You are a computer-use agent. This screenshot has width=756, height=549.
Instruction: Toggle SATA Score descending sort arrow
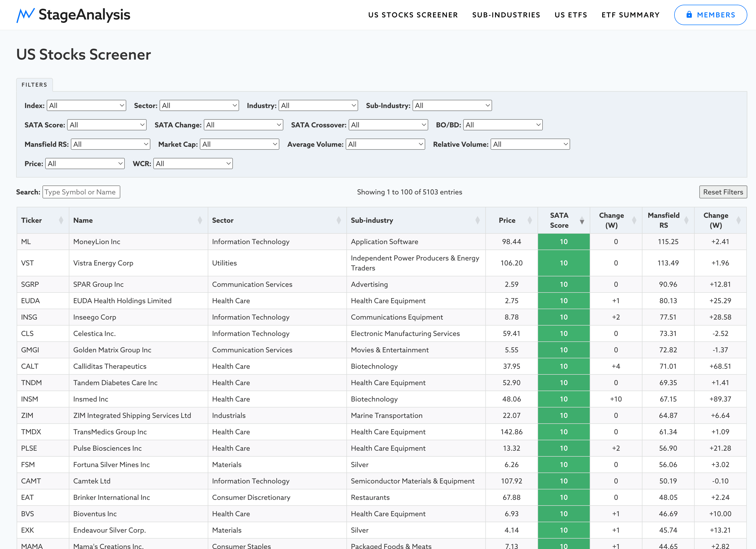click(x=582, y=220)
